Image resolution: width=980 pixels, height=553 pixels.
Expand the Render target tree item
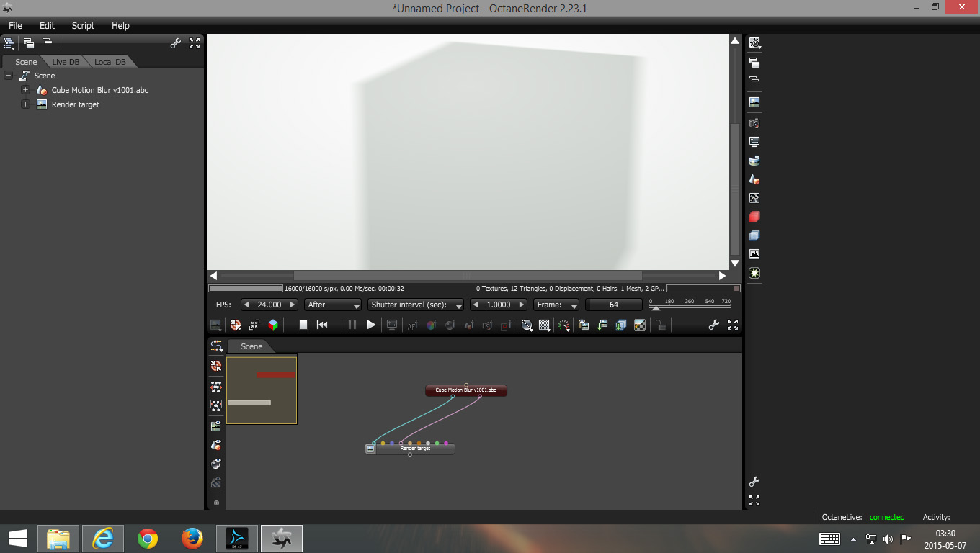(x=25, y=104)
